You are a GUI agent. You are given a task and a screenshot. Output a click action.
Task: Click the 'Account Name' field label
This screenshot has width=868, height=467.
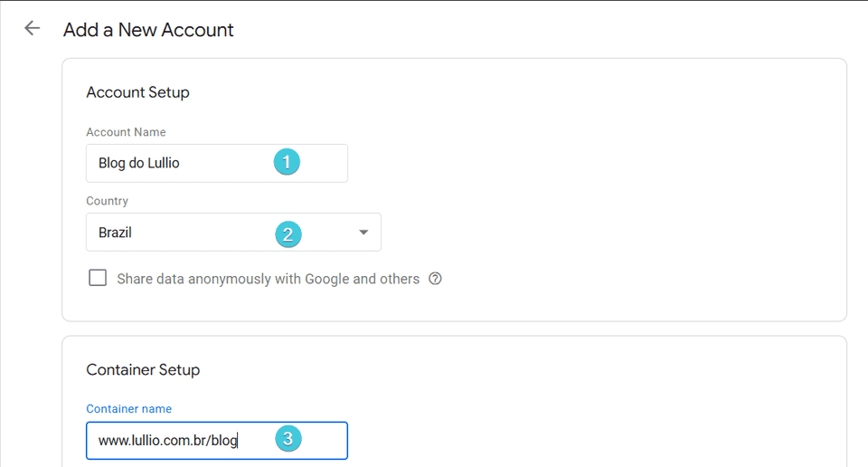126,132
